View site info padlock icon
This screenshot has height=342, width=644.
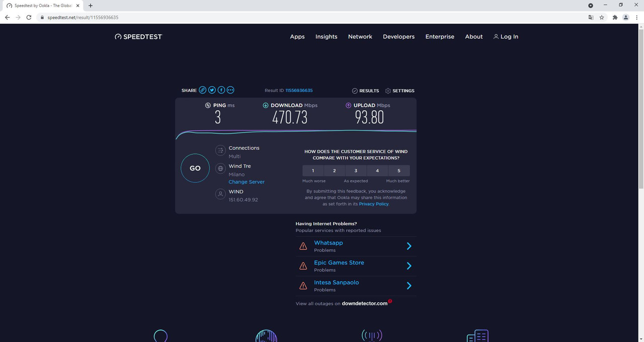tap(42, 17)
